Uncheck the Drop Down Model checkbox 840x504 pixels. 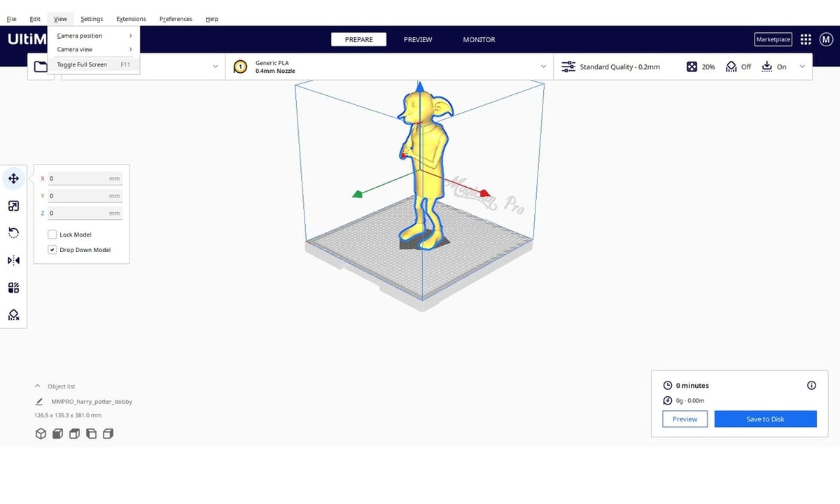click(x=52, y=250)
